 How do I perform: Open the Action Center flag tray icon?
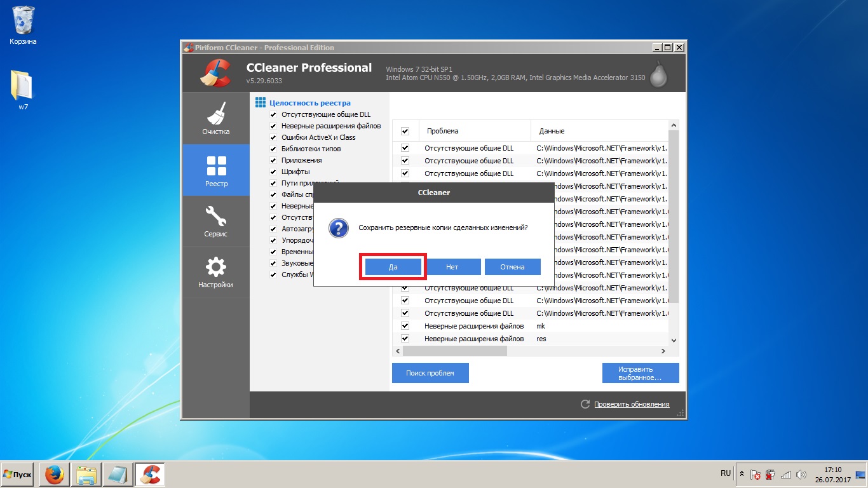756,474
